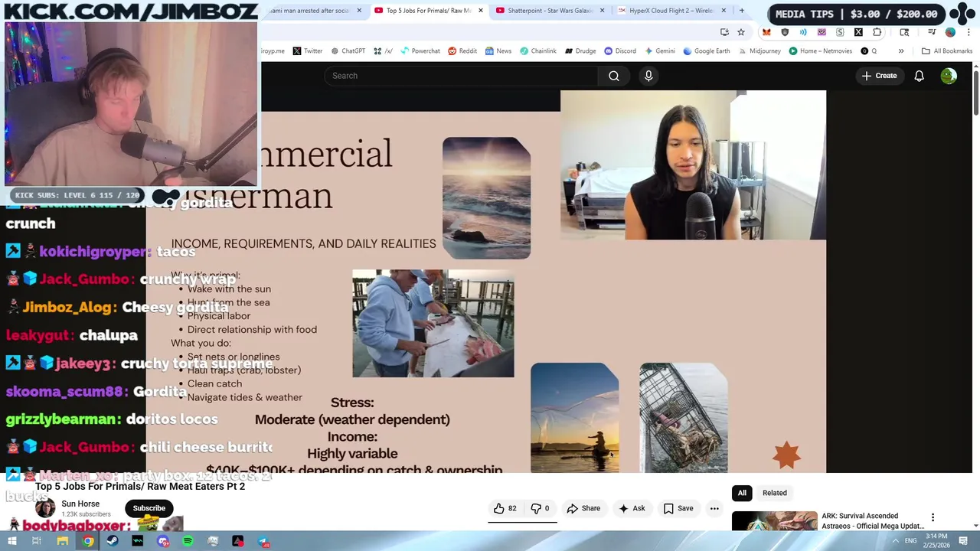This screenshot has width=980, height=551.
Task: Open Google Chrome from taskbar
Action: pos(88,541)
